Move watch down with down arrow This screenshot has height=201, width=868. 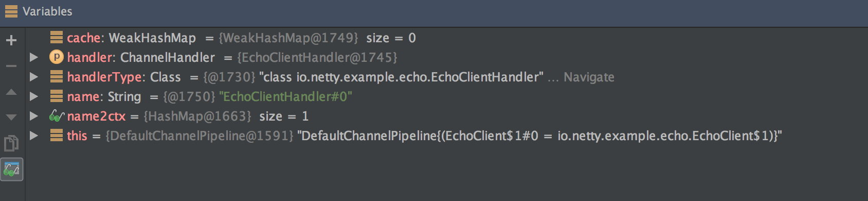click(11, 117)
